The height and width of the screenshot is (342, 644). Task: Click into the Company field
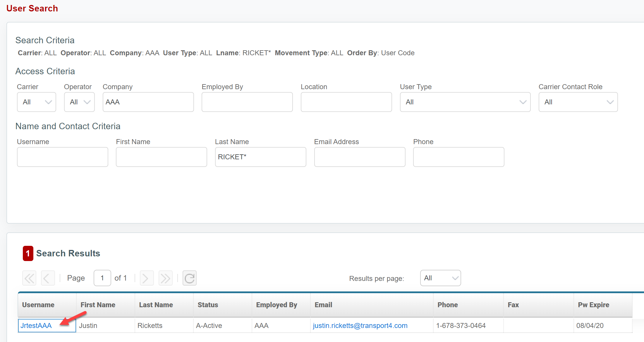pos(148,102)
